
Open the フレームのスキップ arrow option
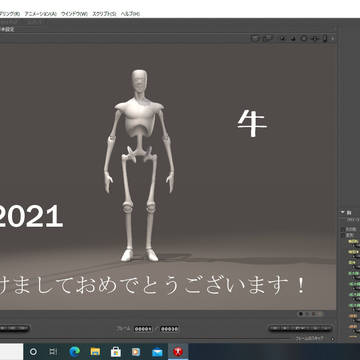tap(332, 339)
